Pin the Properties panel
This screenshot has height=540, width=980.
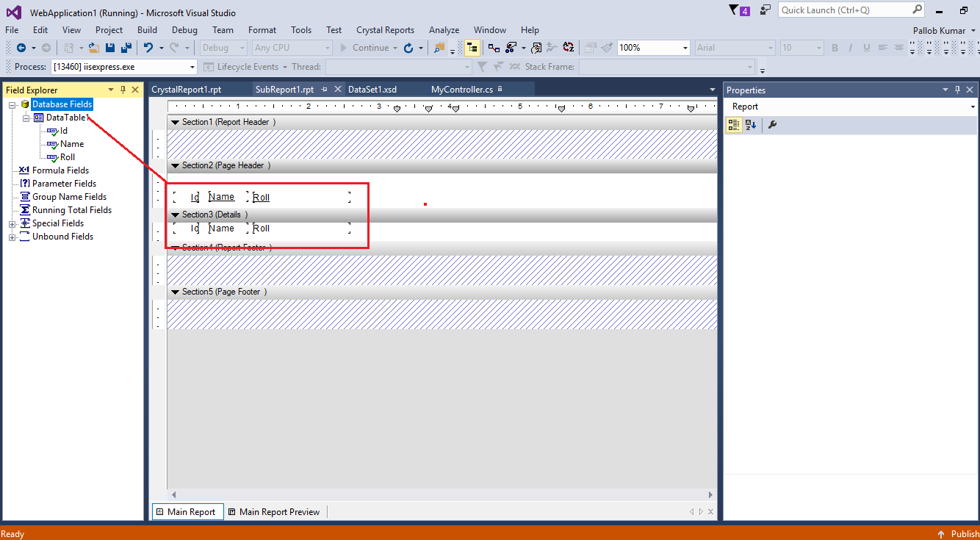pos(956,90)
